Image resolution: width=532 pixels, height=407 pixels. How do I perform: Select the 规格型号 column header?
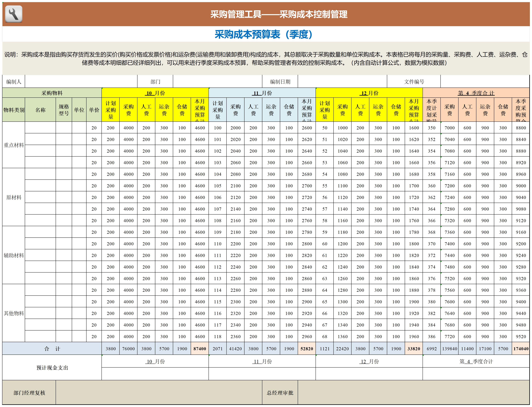pyautogui.click(x=64, y=110)
